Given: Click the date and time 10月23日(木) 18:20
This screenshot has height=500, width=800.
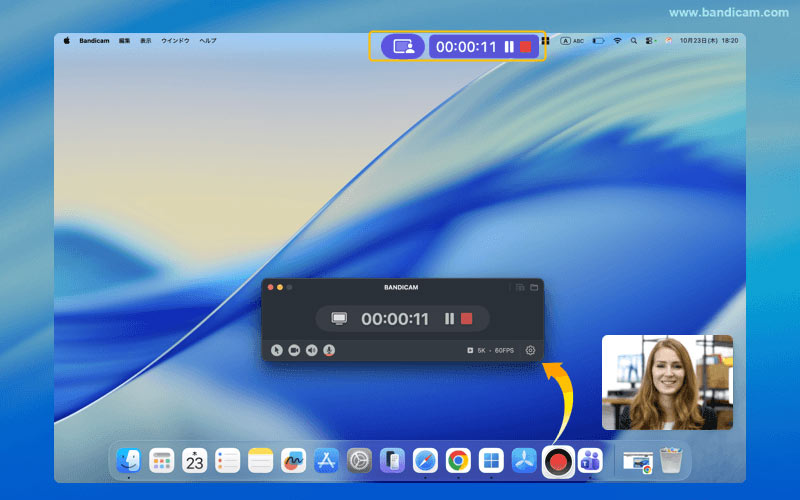Looking at the screenshot, I should tap(709, 40).
